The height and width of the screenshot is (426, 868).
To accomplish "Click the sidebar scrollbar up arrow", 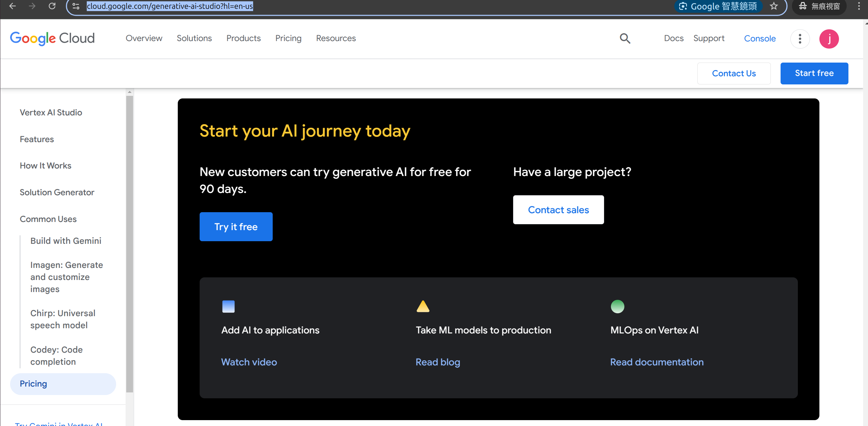I will tap(129, 92).
